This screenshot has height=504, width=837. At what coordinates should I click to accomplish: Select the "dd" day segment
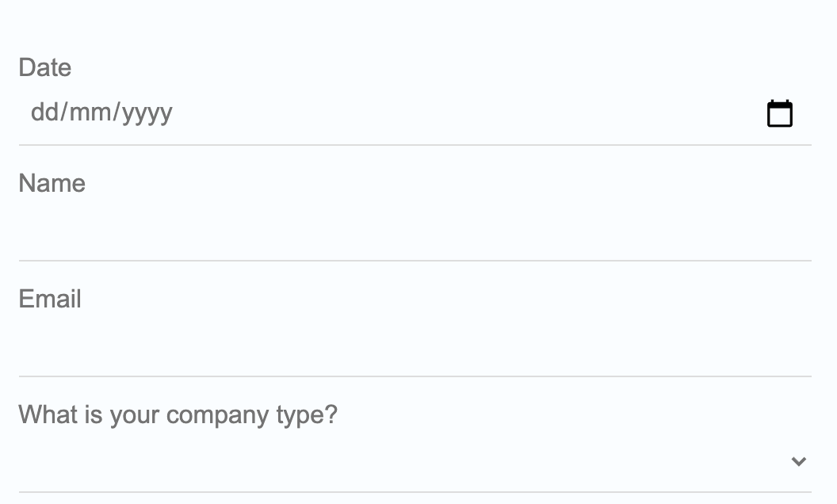(44, 113)
